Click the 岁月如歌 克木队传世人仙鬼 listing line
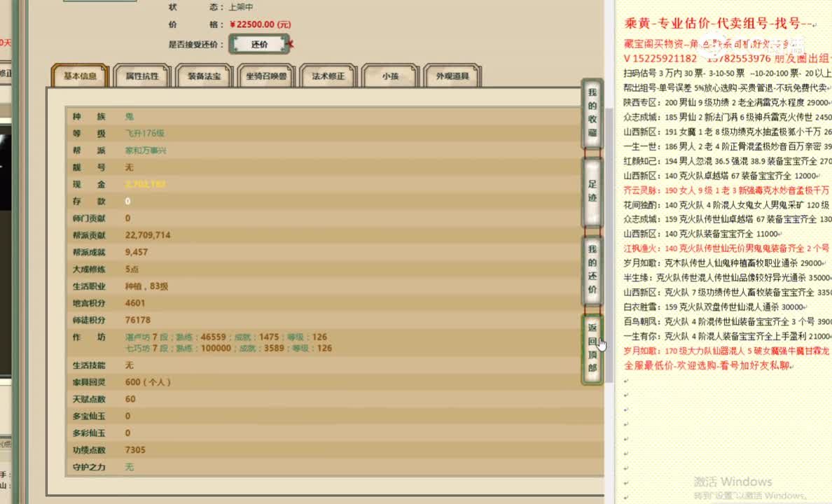Image resolution: width=832 pixels, height=504 pixels. (724, 263)
